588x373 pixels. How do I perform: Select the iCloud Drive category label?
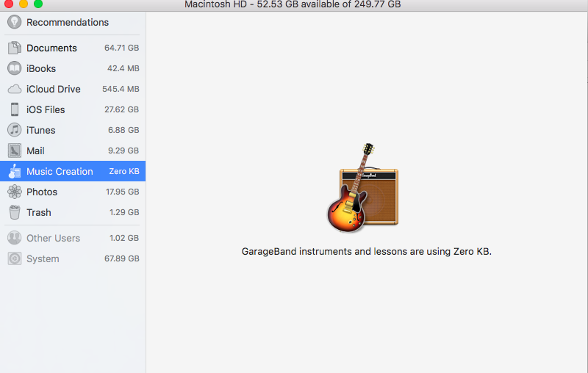click(53, 89)
